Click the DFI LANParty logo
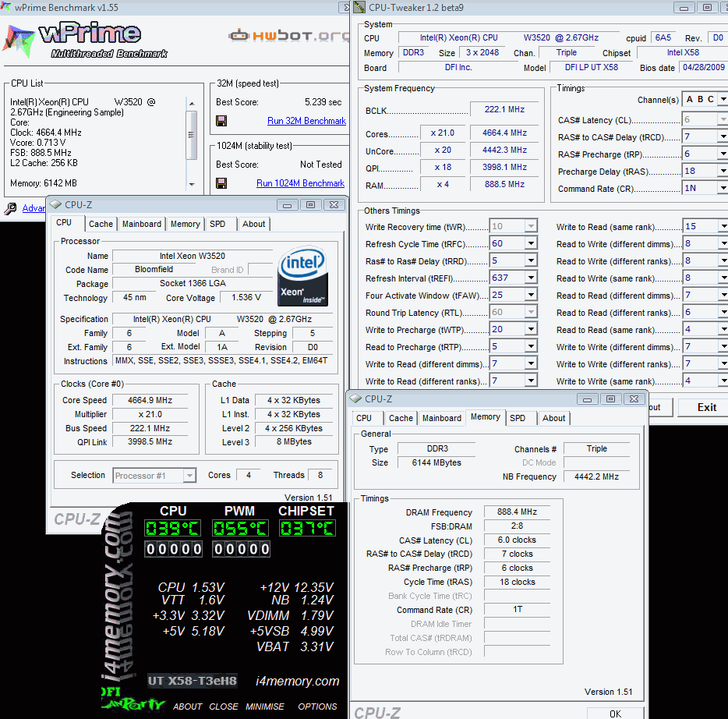Viewport: 728px width, 719px height. (x=133, y=700)
